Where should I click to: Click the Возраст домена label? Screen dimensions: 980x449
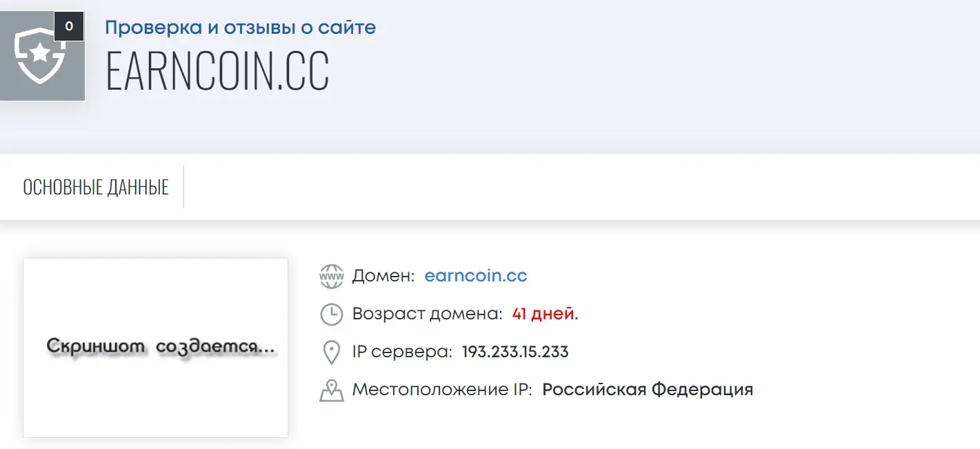pyautogui.click(x=428, y=314)
